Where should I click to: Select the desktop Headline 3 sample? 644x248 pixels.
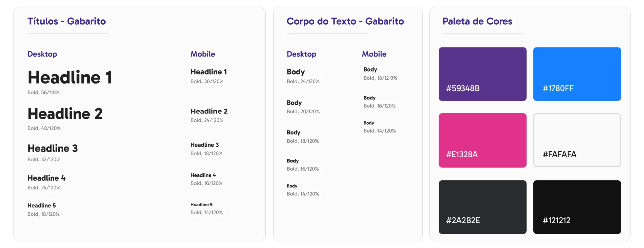[53, 148]
